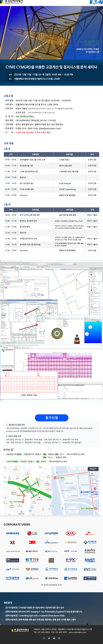Open 디지털 홀로그래피 news link

point(41,620)
